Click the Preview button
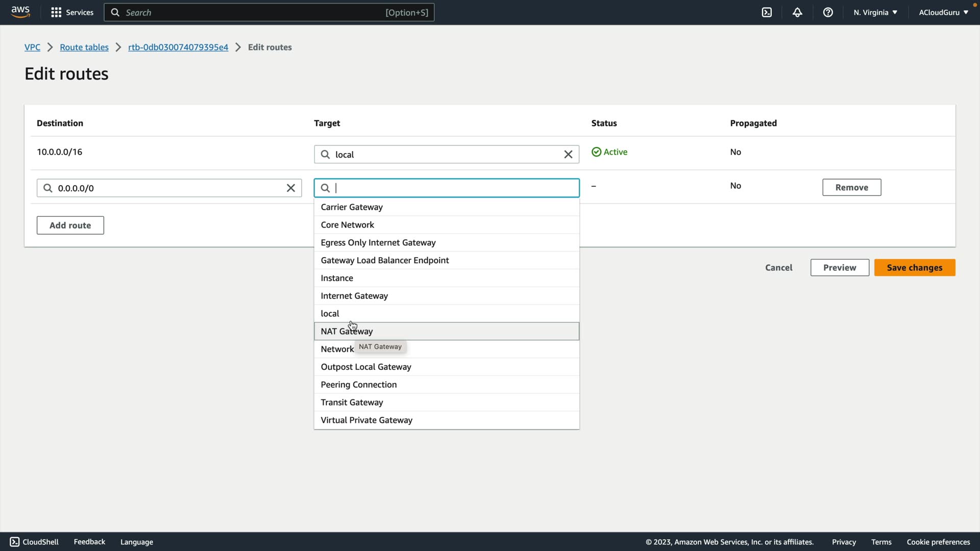980x551 pixels. [x=839, y=268]
